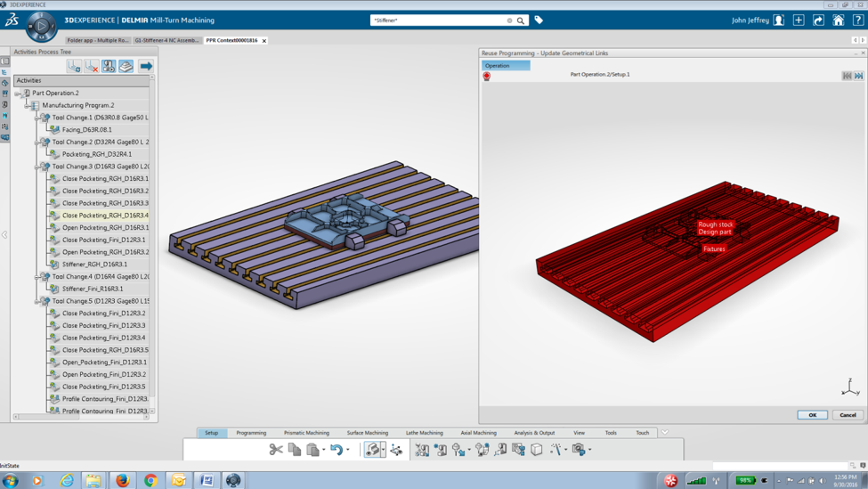Click the Home icon in top bar
This screenshot has height=489, width=868.
click(x=838, y=20)
